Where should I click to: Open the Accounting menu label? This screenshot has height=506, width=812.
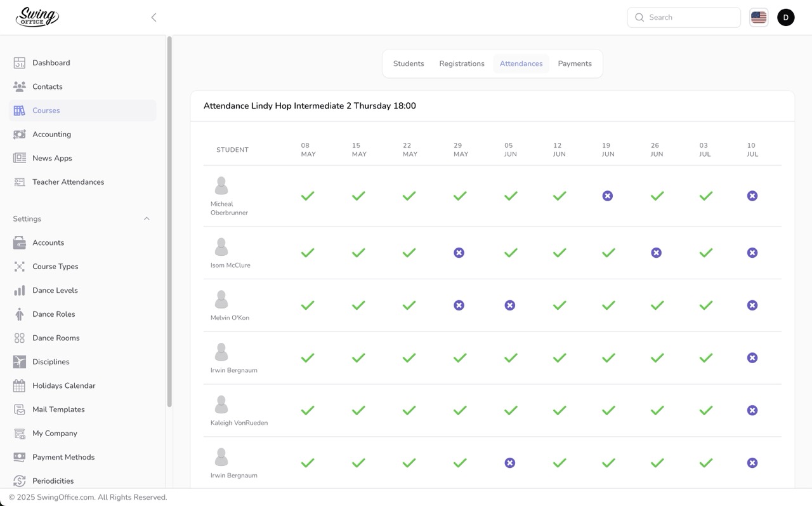pos(52,134)
